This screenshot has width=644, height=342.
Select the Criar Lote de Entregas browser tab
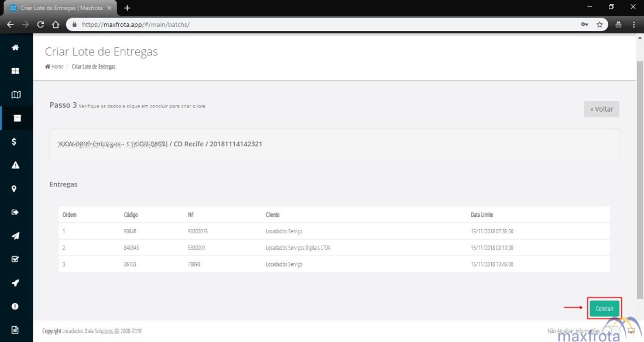pos(59,8)
